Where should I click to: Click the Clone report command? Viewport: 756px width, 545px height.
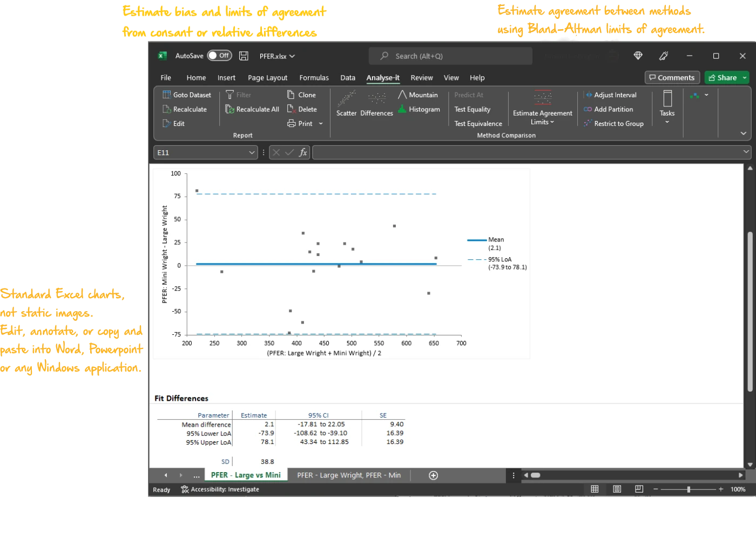click(x=301, y=95)
